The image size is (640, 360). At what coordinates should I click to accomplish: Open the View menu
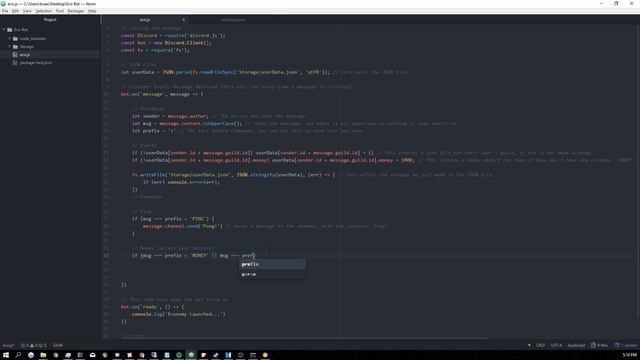tap(27, 11)
